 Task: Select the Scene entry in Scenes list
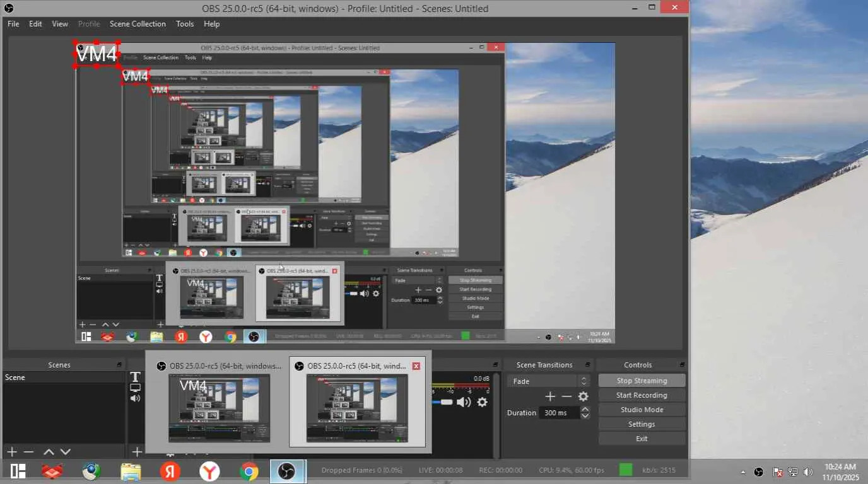63,377
